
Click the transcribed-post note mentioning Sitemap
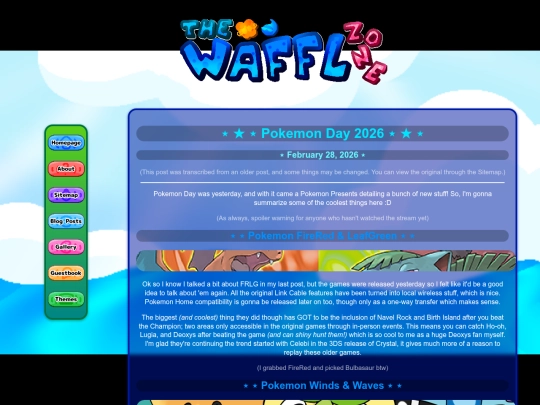322,172
